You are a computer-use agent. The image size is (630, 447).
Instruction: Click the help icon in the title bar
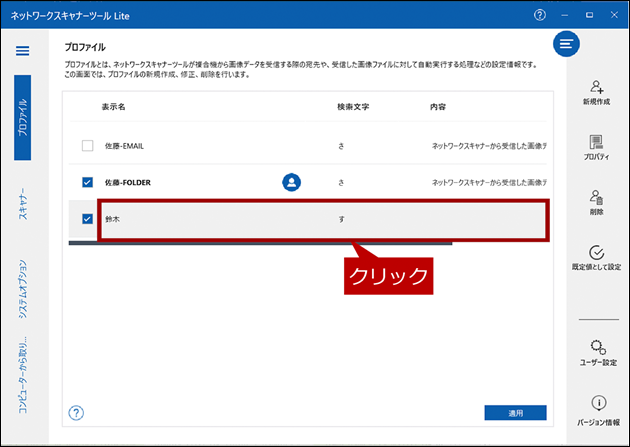coord(540,15)
